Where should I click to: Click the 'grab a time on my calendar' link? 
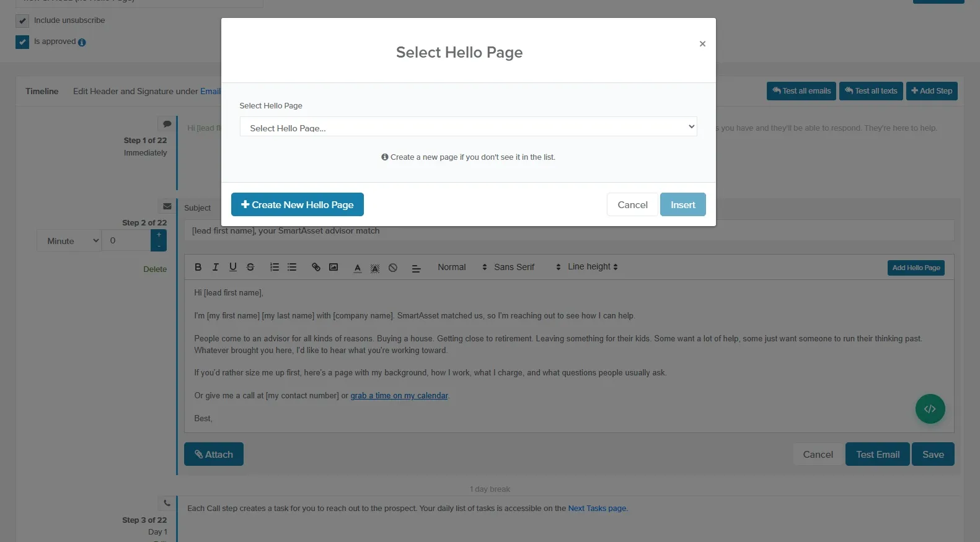click(x=399, y=396)
